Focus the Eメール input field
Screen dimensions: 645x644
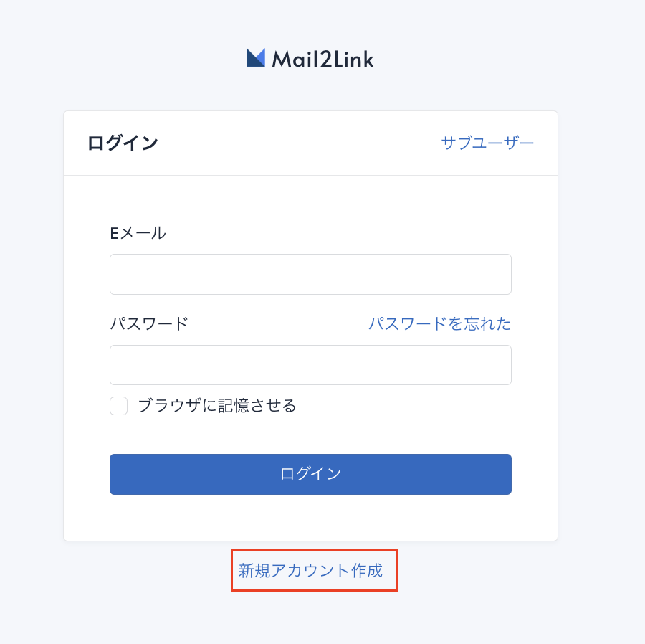coord(310,274)
